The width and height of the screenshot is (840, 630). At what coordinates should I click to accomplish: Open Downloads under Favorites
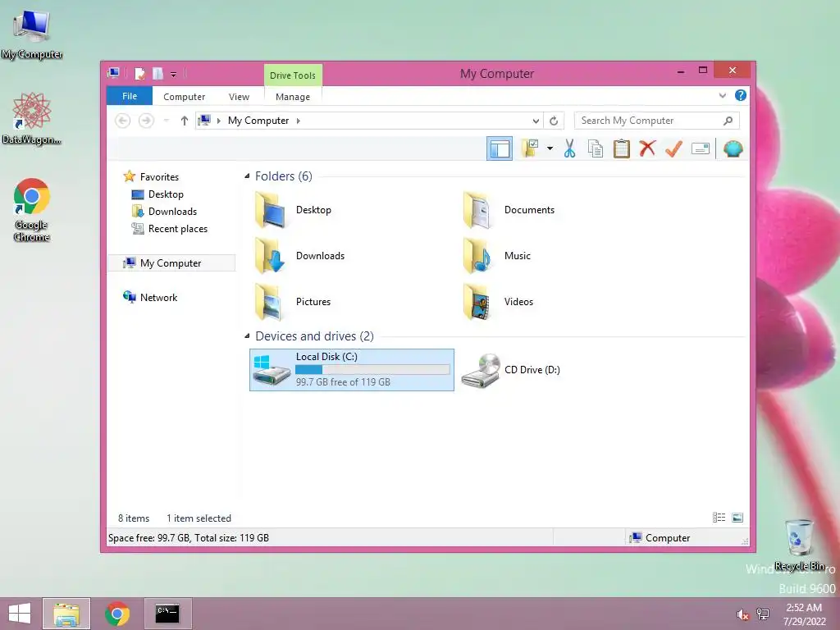click(x=172, y=211)
